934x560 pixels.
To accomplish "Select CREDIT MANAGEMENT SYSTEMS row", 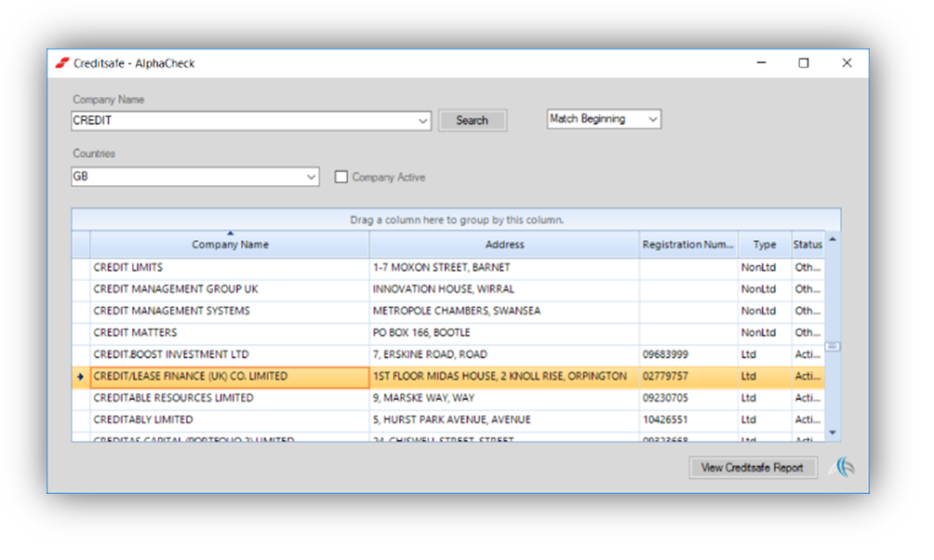I will (448, 311).
